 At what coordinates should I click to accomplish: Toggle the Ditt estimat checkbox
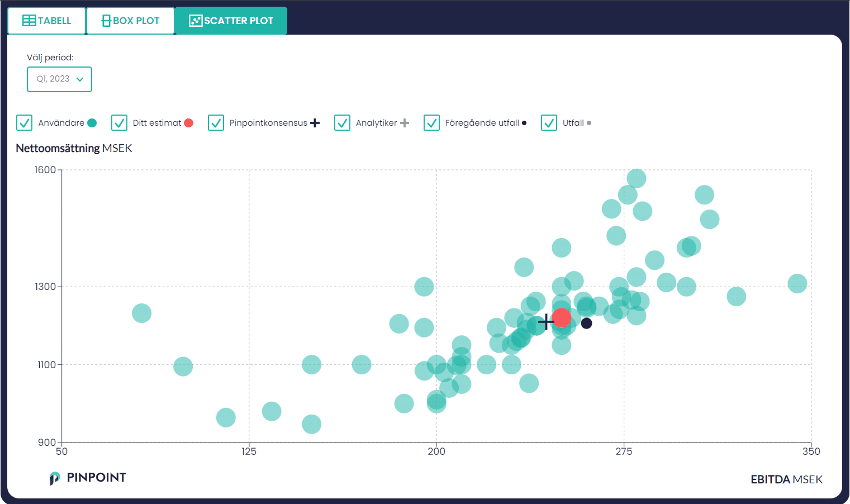(119, 123)
